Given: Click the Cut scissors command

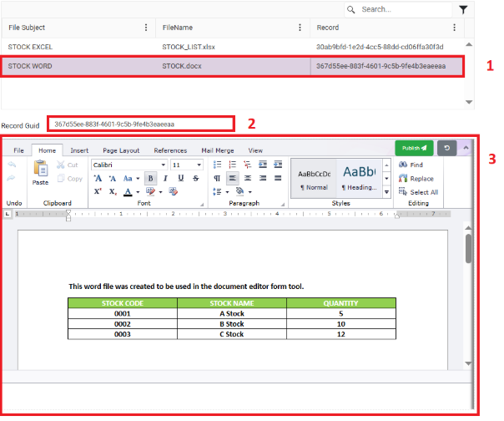Looking at the screenshot, I should [68, 165].
